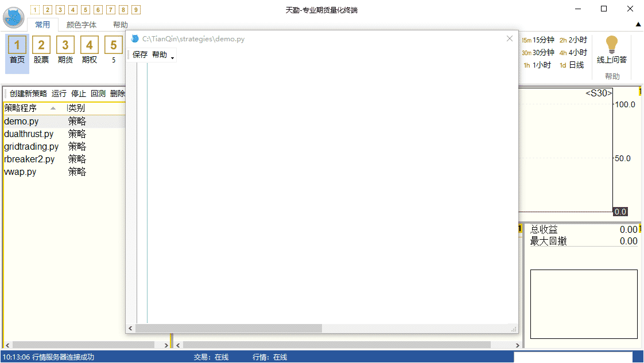The image size is (644, 363).
Task: Open the 期权 (options) page icon
Action: click(x=90, y=50)
